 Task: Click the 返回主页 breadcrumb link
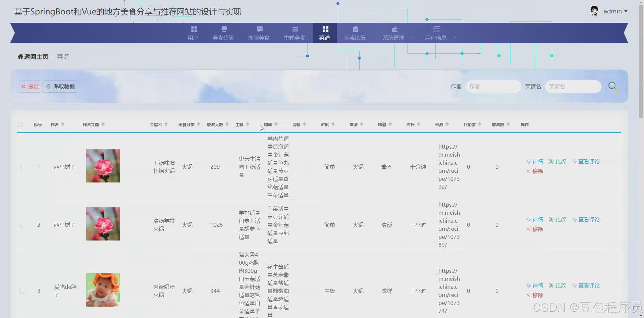(x=36, y=57)
